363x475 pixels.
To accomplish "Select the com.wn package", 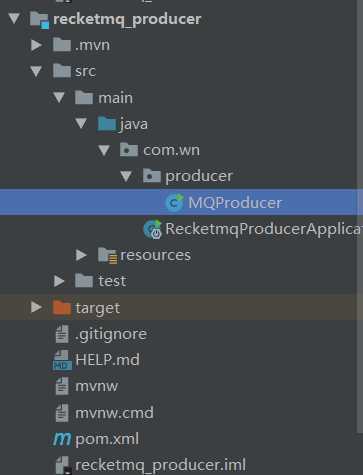I will coord(171,150).
